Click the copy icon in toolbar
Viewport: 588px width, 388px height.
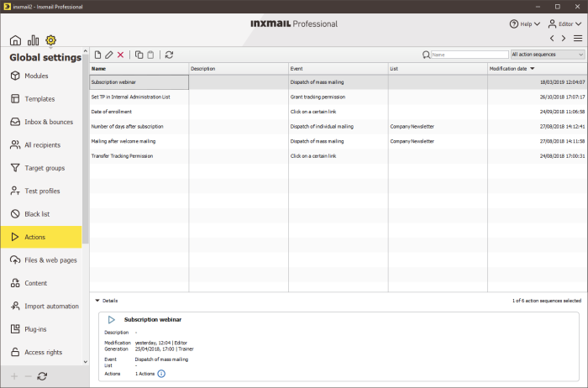click(x=139, y=55)
